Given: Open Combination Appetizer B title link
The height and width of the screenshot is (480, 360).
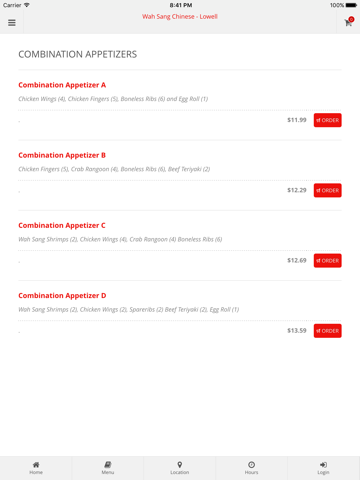Looking at the screenshot, I should click(x=62, y=155).
